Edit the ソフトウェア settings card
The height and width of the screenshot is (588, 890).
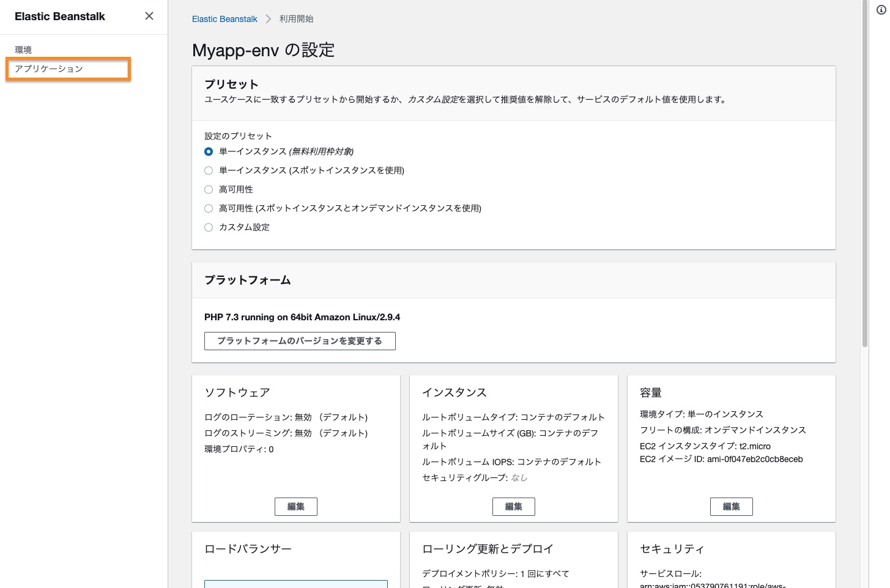[296, 507]
